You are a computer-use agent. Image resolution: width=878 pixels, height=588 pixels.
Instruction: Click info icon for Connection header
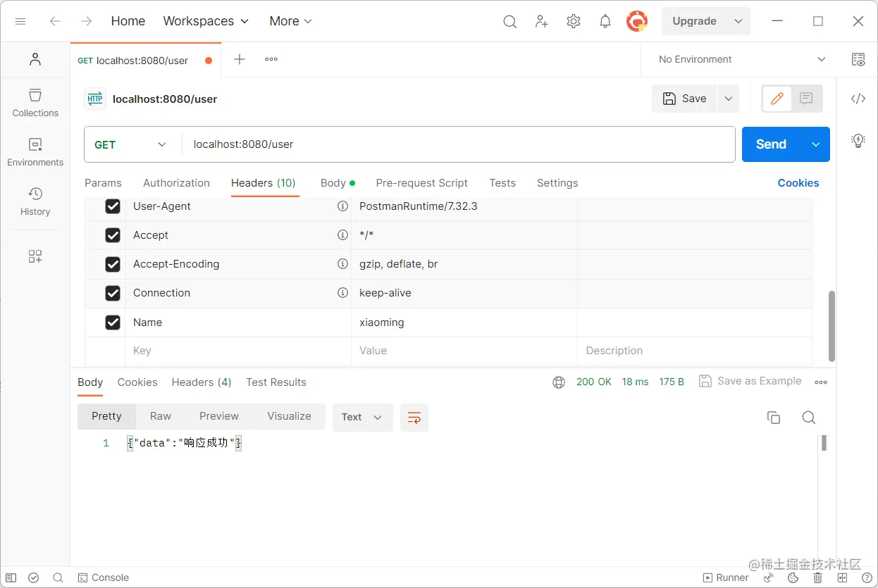pos(342,293)
